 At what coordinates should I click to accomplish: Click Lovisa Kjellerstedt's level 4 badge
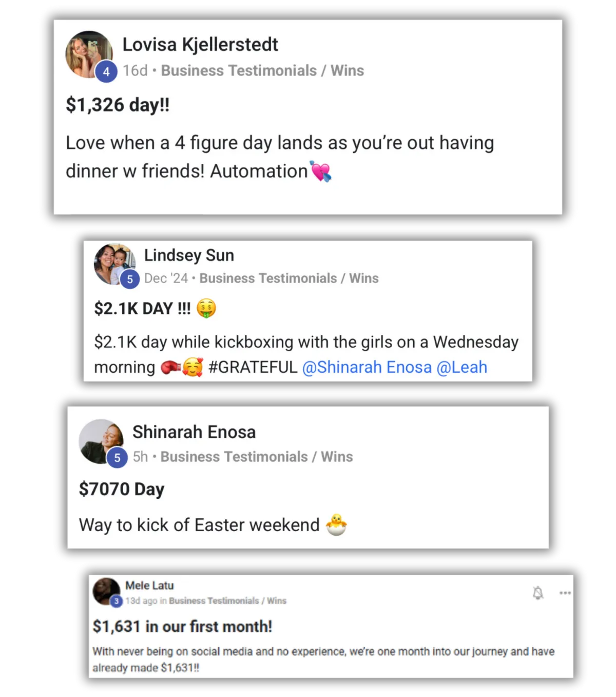click(x=106, y=72)
